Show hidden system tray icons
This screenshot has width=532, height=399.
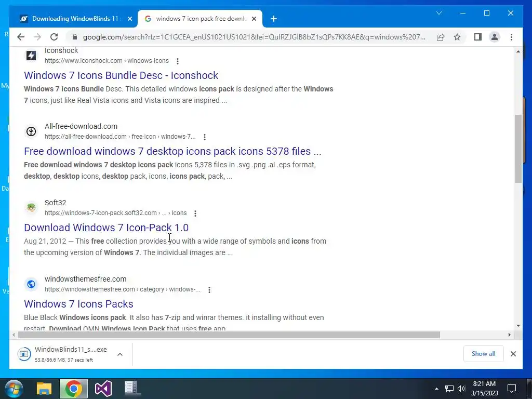[x=436, y=389]
